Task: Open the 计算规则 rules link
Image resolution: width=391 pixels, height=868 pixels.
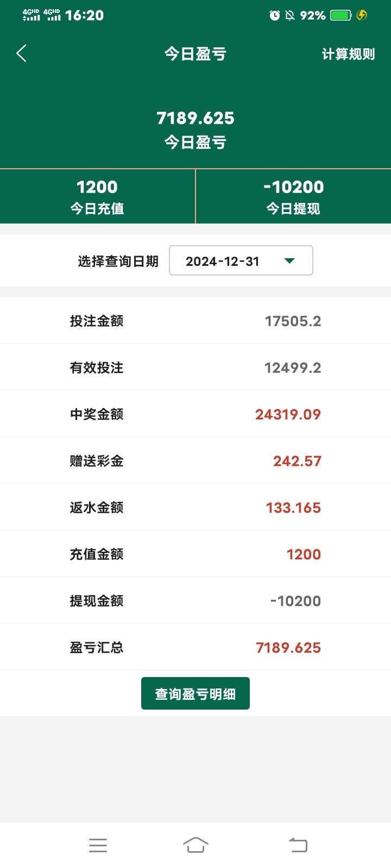Action: pos(348,54)
